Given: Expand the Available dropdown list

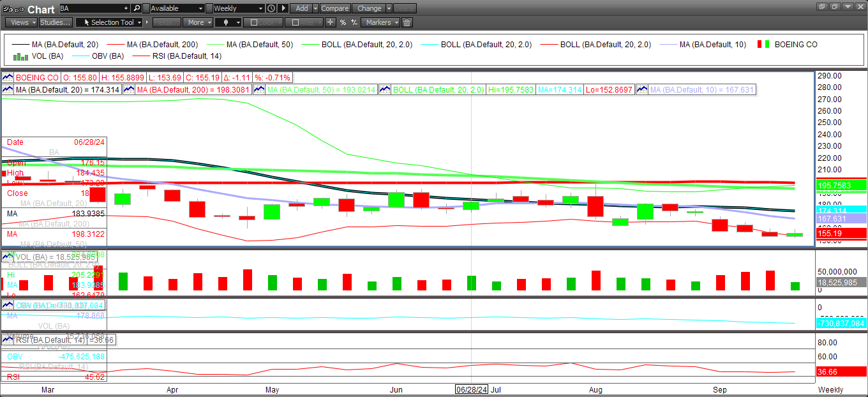Looking at the screenshot, I should coord(177,8).
